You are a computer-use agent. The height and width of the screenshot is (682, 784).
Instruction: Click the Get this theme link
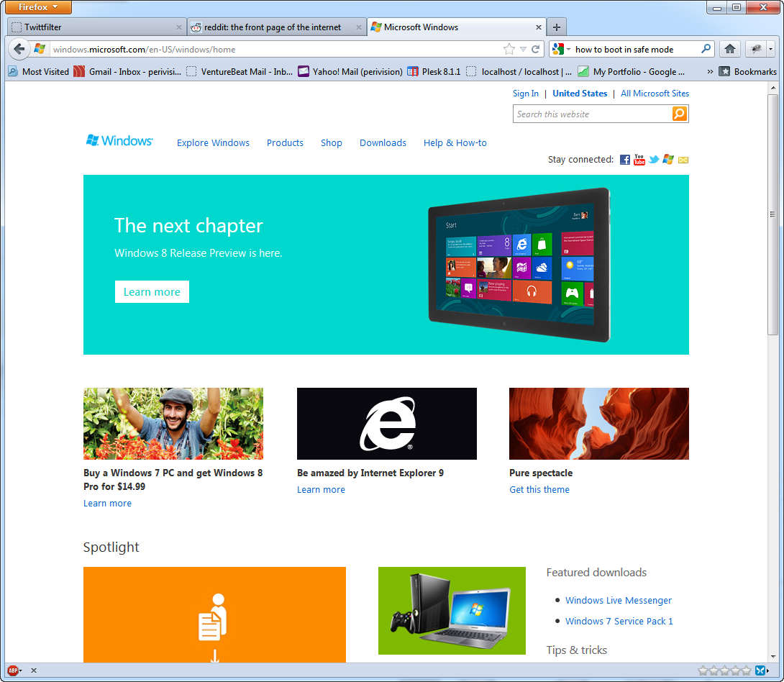coord(539,489)
